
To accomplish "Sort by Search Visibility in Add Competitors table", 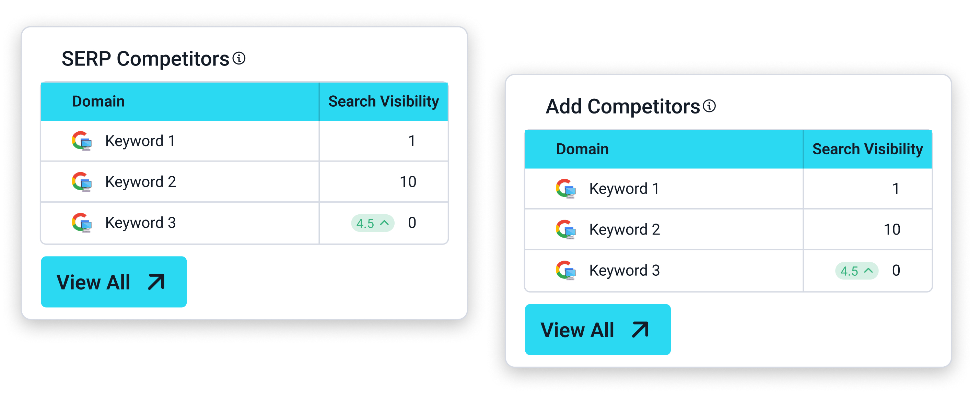I will click(x=867, y=149).
